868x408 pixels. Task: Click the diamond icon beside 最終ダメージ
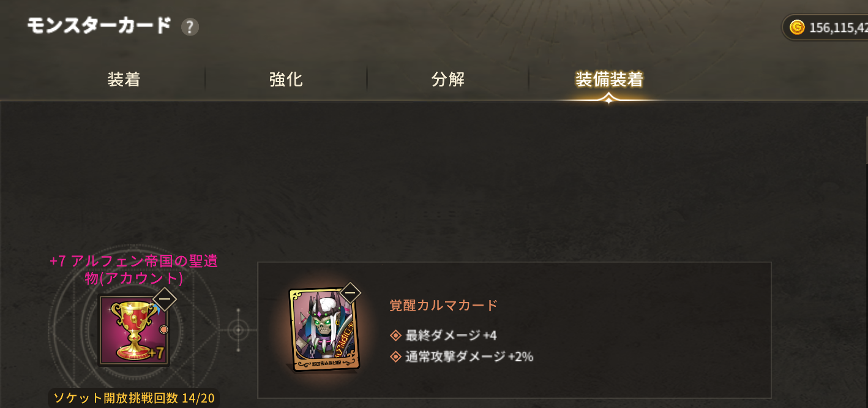coord(395,335)
